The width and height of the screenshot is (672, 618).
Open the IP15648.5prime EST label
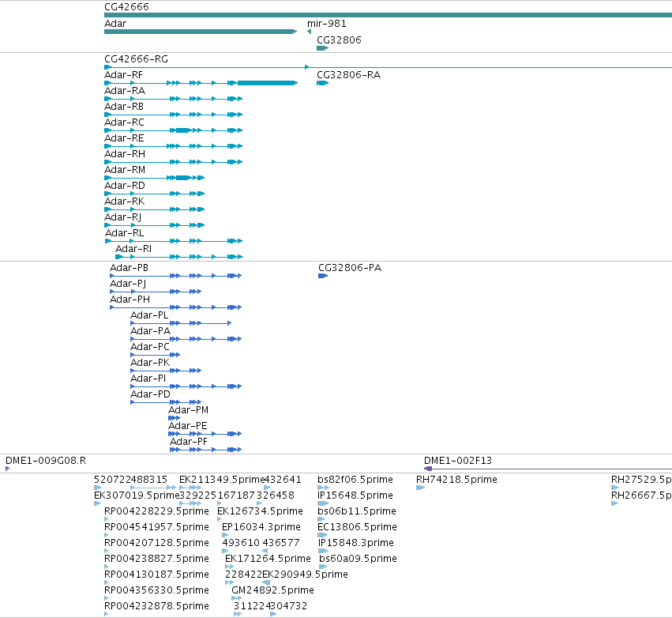(355, 496)
